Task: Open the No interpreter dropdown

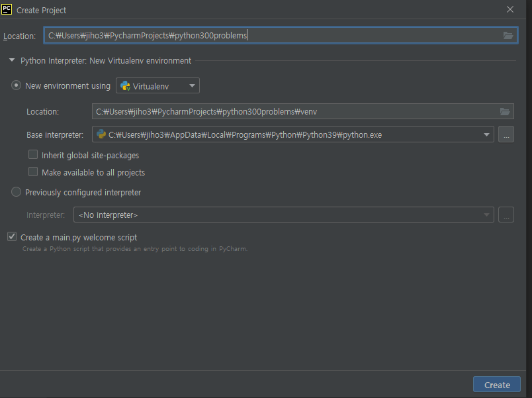Action: click(284, 215)
